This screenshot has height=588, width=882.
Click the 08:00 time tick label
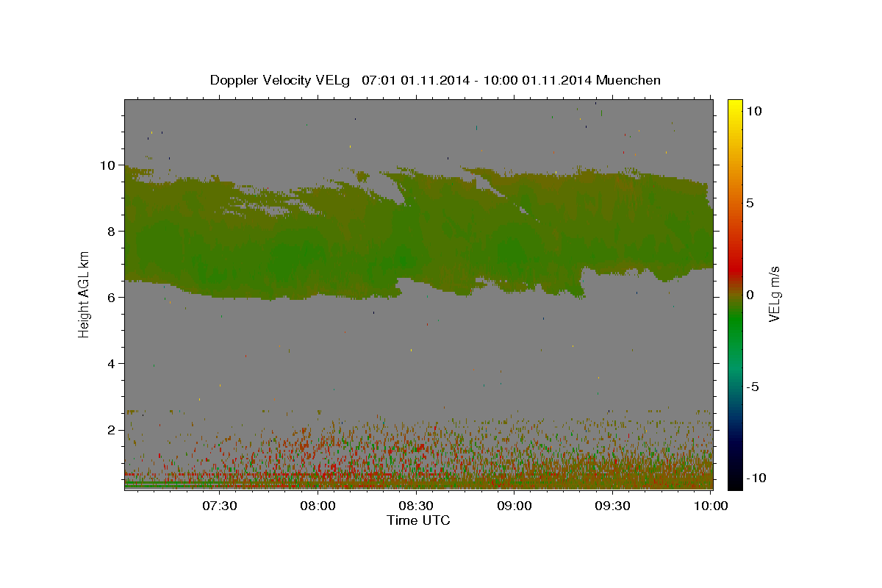click(318, 506)
